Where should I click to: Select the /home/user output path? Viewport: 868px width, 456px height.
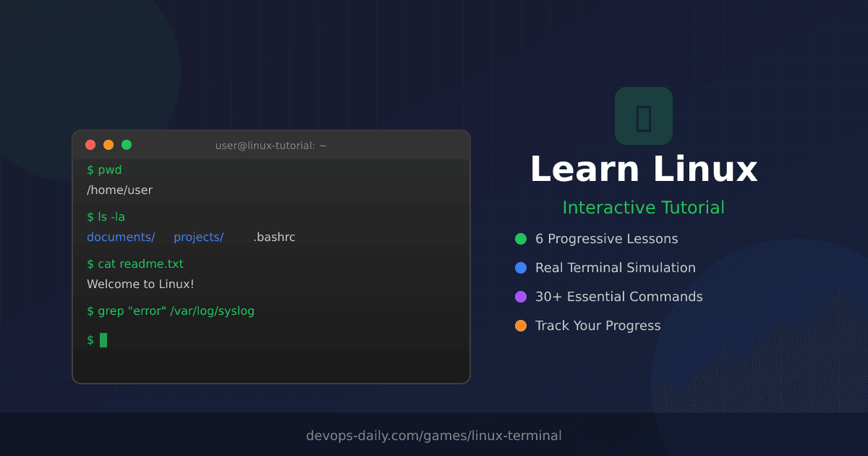[119, 190]
